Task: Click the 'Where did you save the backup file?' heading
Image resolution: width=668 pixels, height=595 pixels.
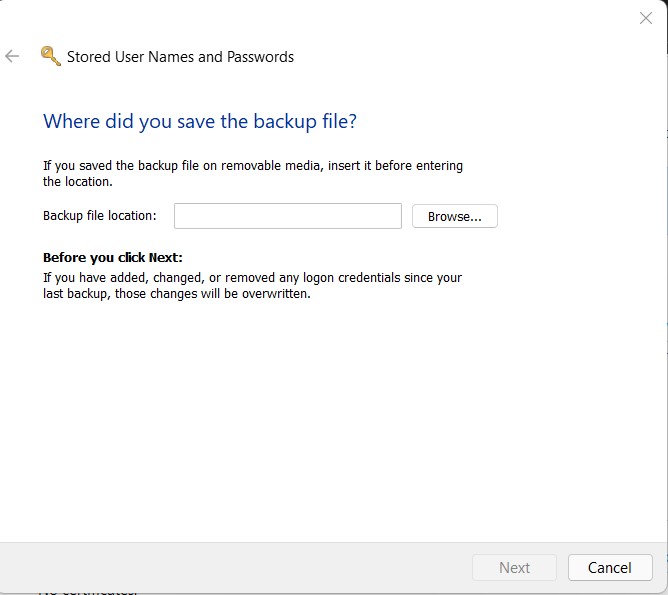Action: coord(200,122)
